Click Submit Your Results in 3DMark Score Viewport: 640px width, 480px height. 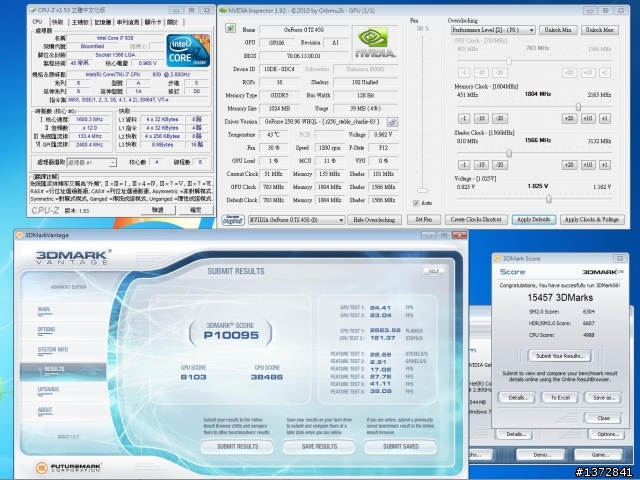pyautogui.click(x=560, y=356)
